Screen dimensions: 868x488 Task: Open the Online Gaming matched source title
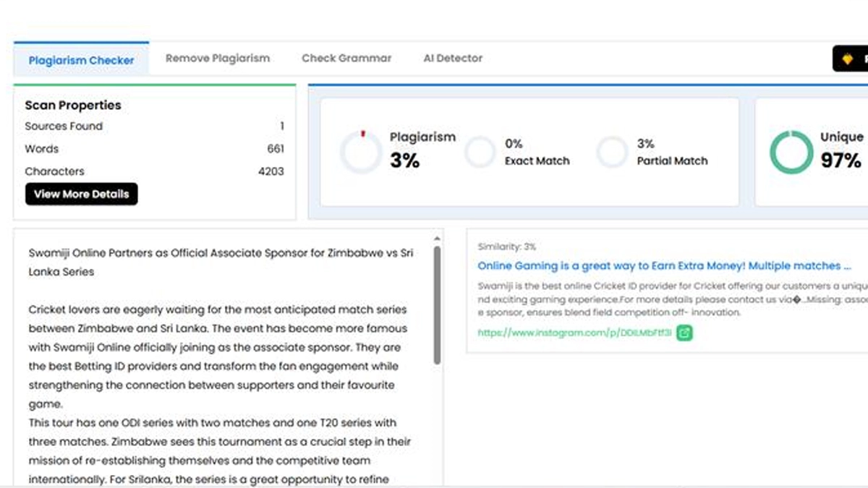664,266
